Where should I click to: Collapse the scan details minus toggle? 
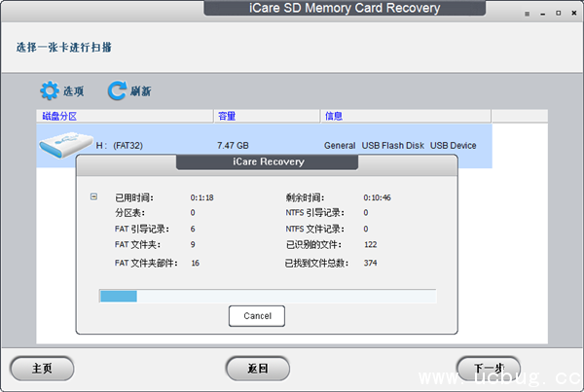tap(93, 196)
